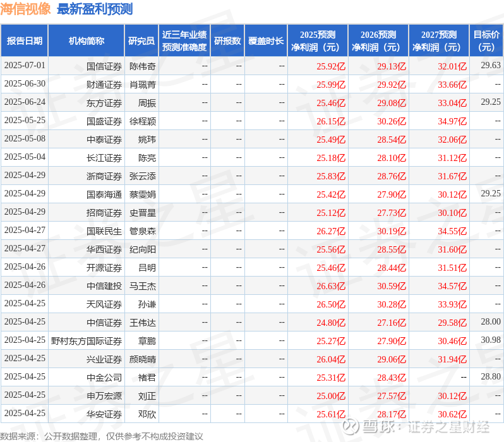Click the date 2025-07-01

tap(25, 66)
